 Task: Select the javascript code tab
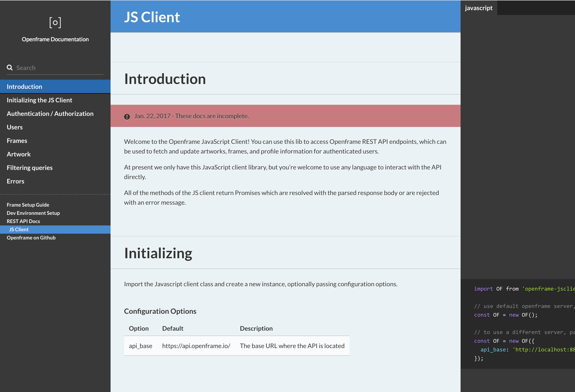point(478,8)
